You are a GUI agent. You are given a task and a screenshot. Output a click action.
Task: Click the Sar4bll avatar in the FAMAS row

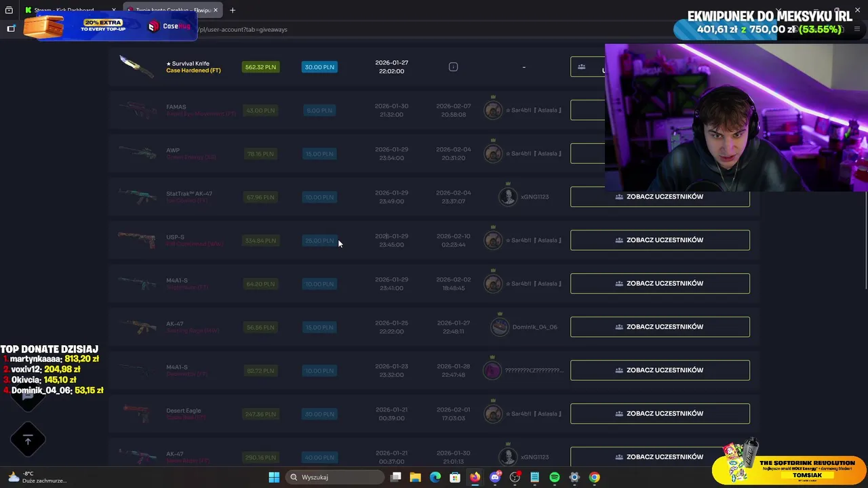click(493, 110)
